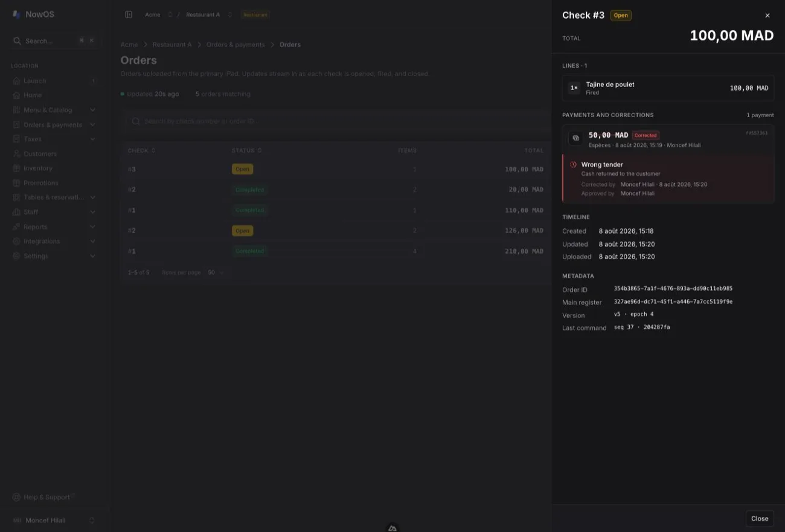Expand the Menu & Catalog section
This screenshot has width=785, height=532.
coord(92,110)
